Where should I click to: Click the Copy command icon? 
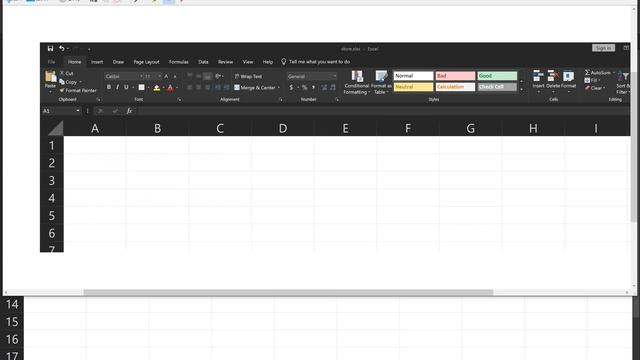[x=62, y=82]
